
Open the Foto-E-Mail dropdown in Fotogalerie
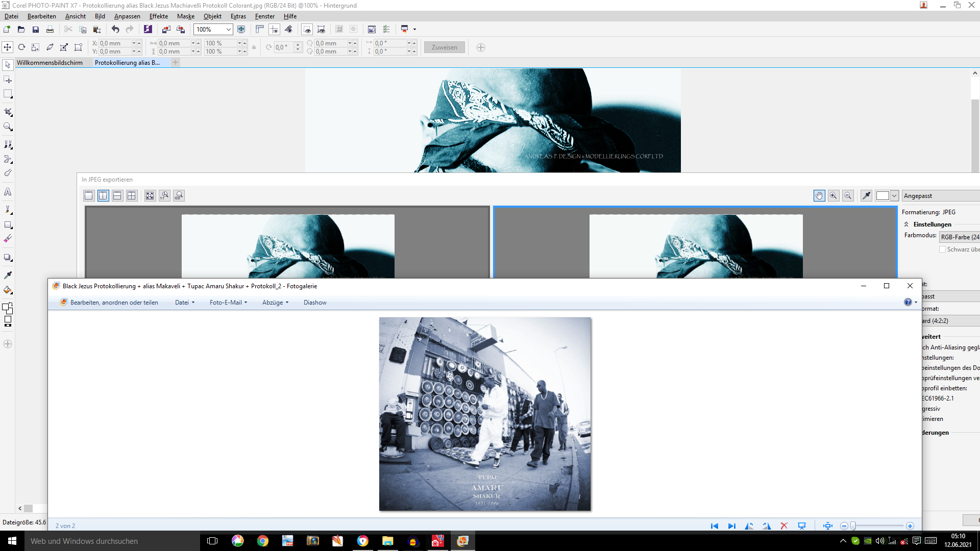coord(228,303)
